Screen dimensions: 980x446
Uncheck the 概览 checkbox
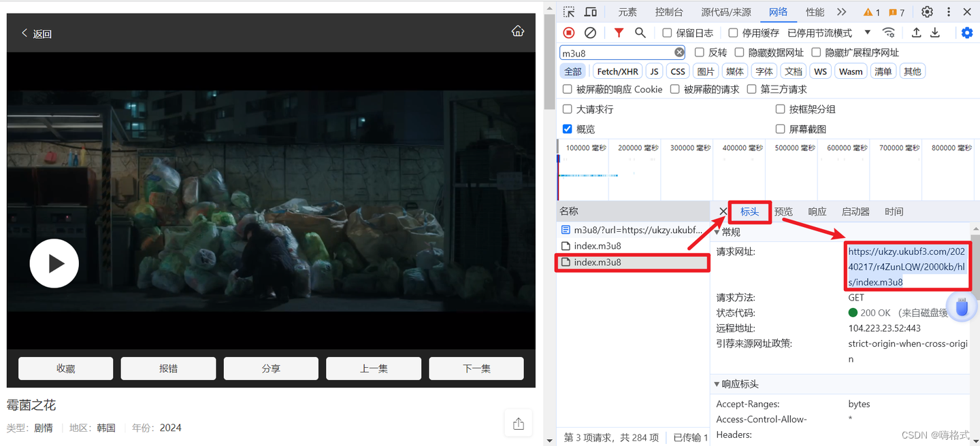coord(567,128)
